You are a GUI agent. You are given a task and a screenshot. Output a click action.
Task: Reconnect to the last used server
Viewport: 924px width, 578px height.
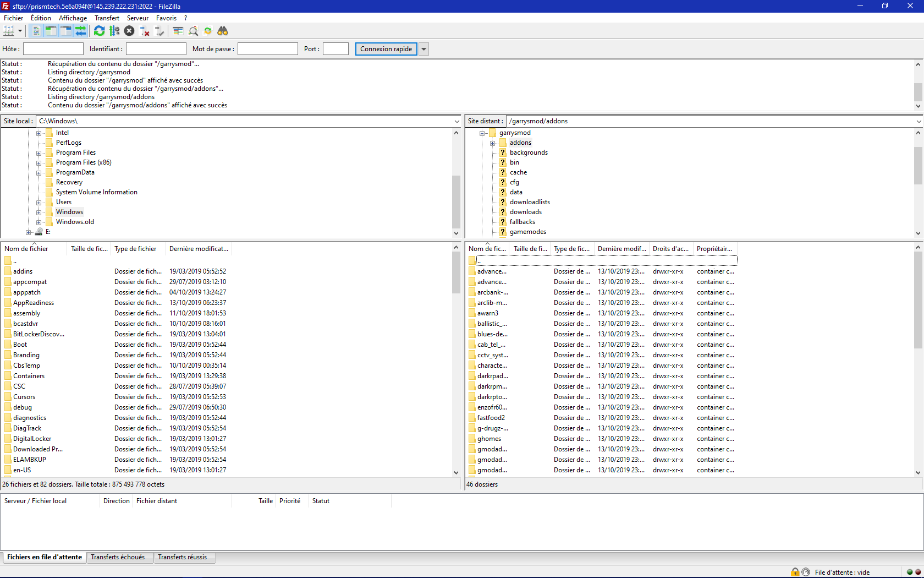tap(159, 31)
